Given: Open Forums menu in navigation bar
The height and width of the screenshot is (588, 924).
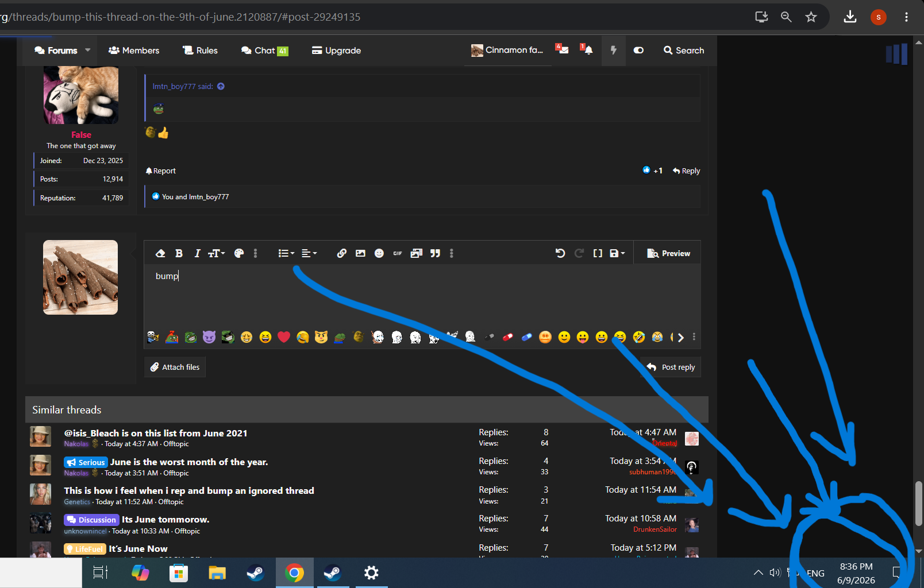Looking at the screenshot, I should [56, 51].
